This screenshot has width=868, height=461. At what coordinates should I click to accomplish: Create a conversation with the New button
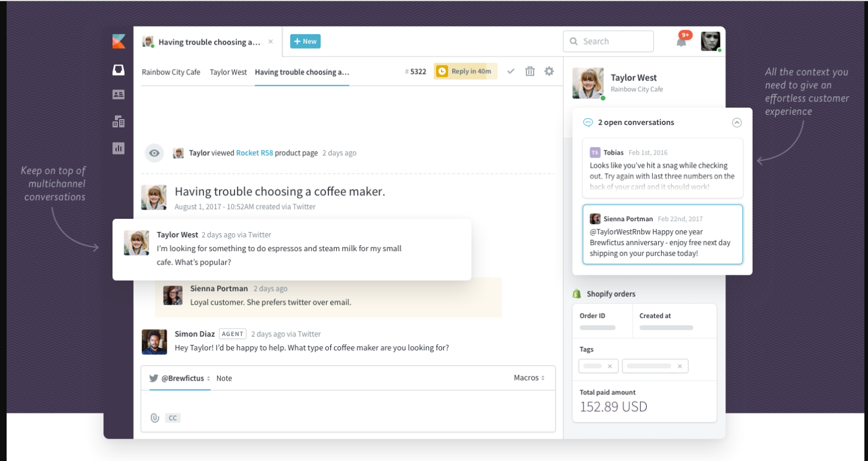(x=305, y=41)
